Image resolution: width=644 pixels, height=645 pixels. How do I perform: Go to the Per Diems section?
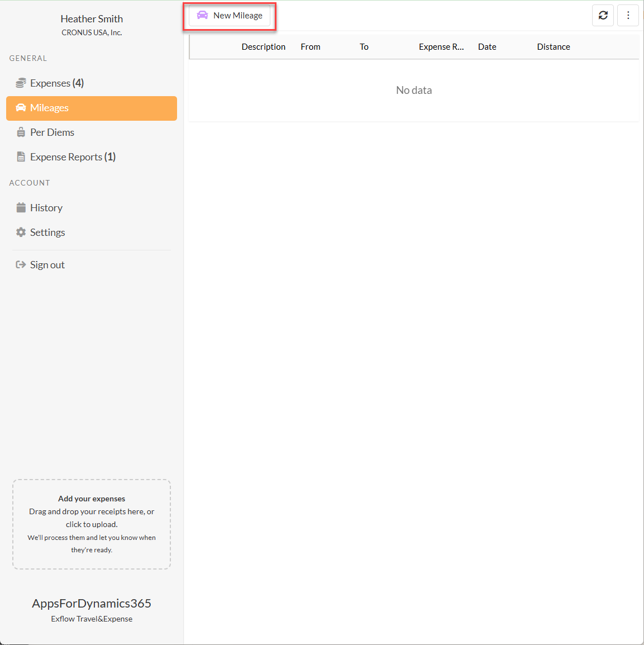coord(52,132)
